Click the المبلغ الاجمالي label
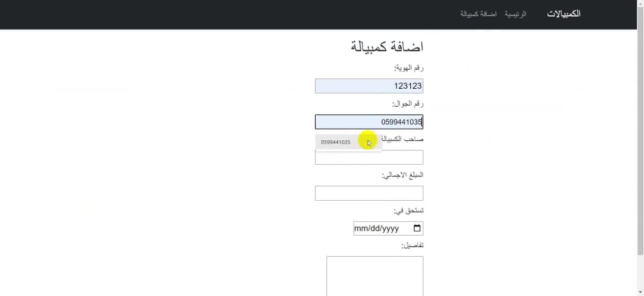 (x=402, y=175)
